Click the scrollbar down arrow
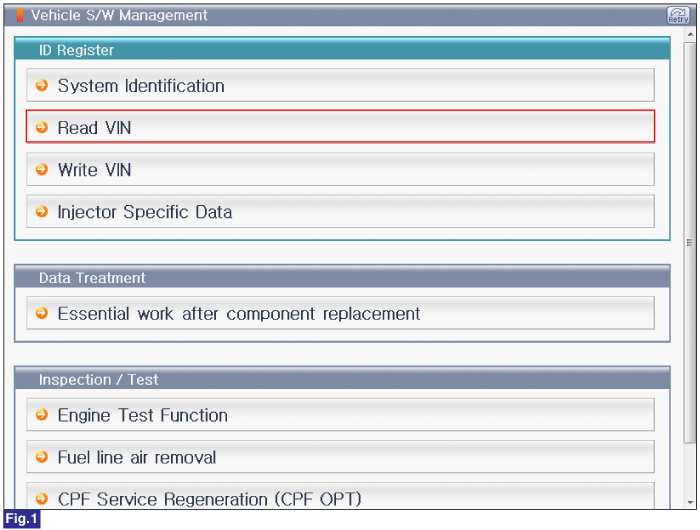The image size is (700, 530). point(690,502)
